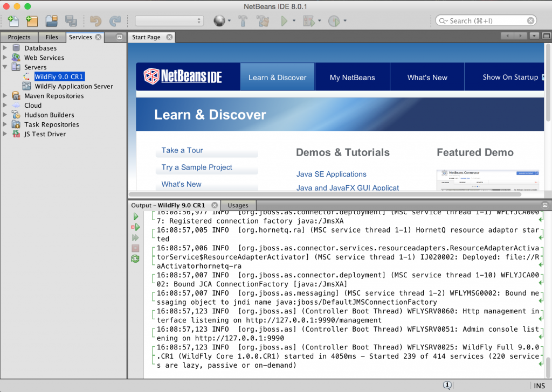Click the New Project toolbar icon

(x=32, y=21)
